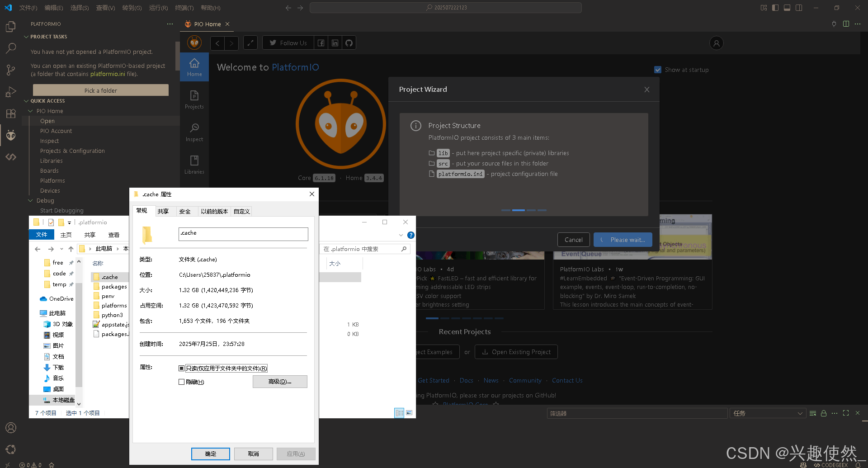
Task: Click 高级(D)... button in properties
Action: point(280,382)
